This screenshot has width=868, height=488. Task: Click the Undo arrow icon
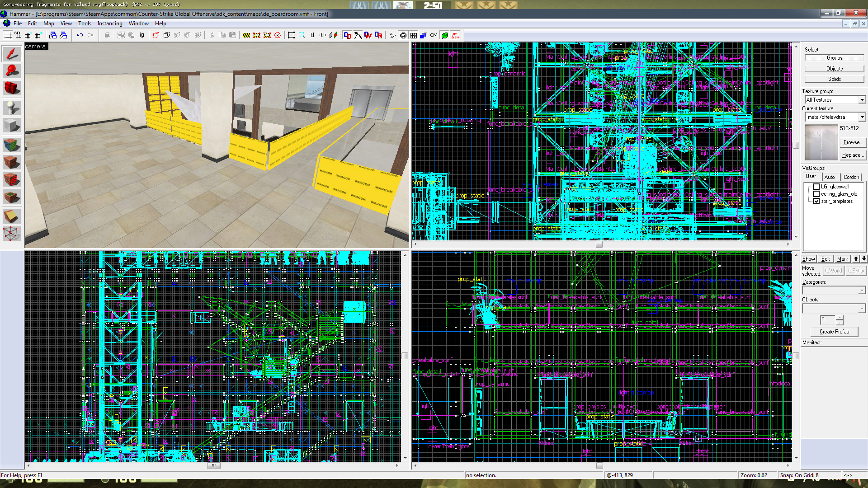click(x=80, y=35)
